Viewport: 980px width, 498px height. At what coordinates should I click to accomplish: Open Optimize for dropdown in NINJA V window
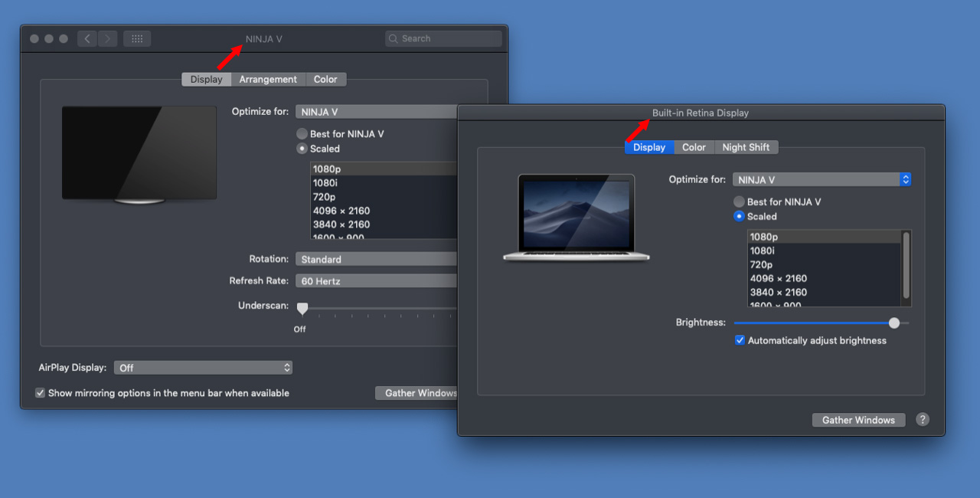pyautogui.click(x=377, y=112)
